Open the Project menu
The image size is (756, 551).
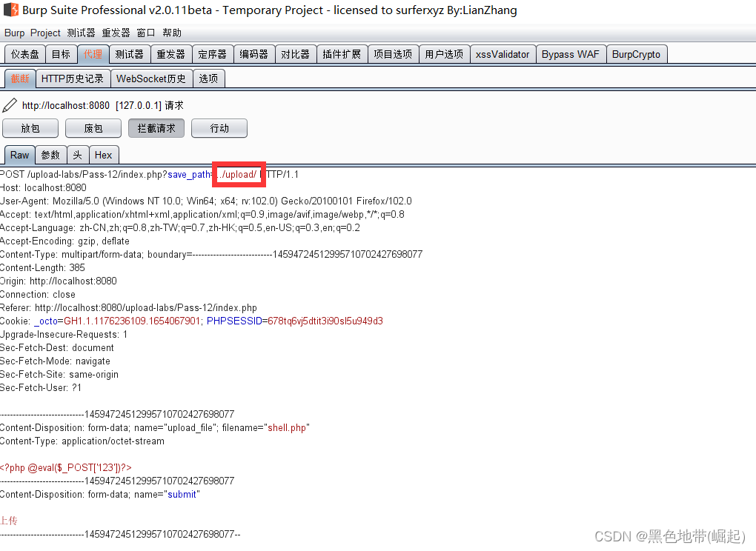(45, 33)
